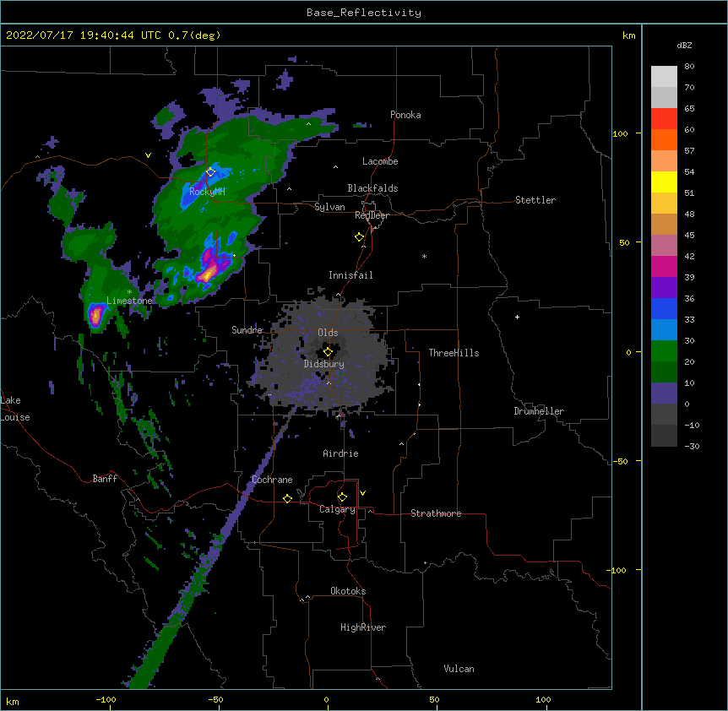Viewport: 728px width, 711px height.
Task: Click the Okotoks label
Action: click(x=348, y=591)
